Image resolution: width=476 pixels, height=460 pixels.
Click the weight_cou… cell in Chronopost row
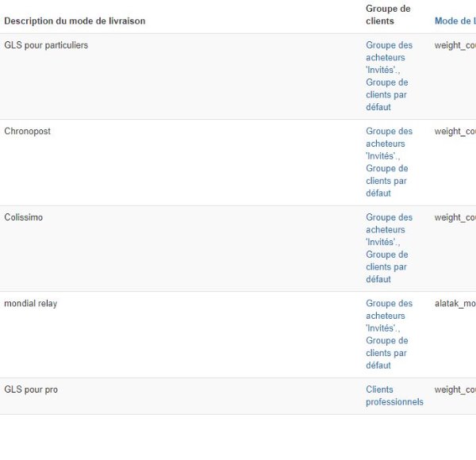[x=455, y=132]
